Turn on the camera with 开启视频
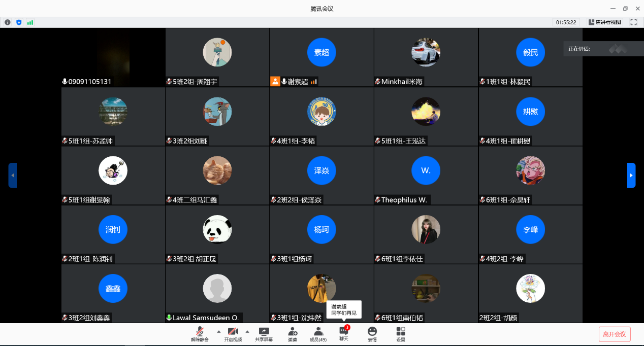 coord(233,334)
